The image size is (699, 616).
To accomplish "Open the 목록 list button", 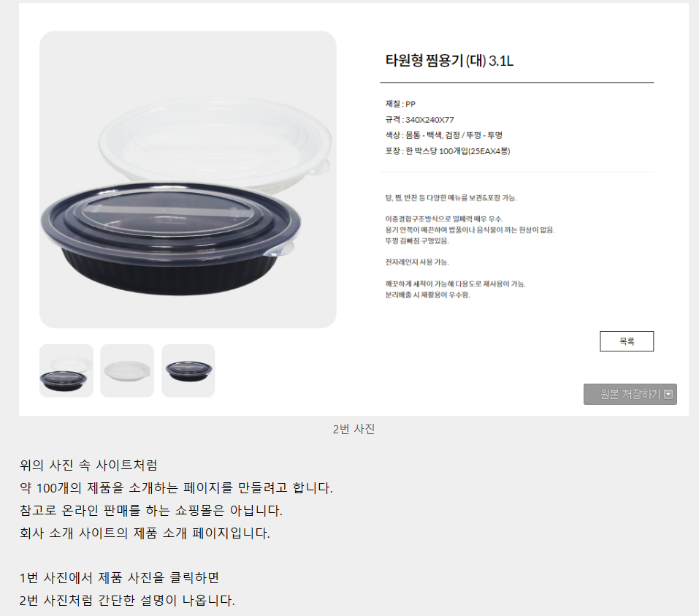I will point(627,341).
